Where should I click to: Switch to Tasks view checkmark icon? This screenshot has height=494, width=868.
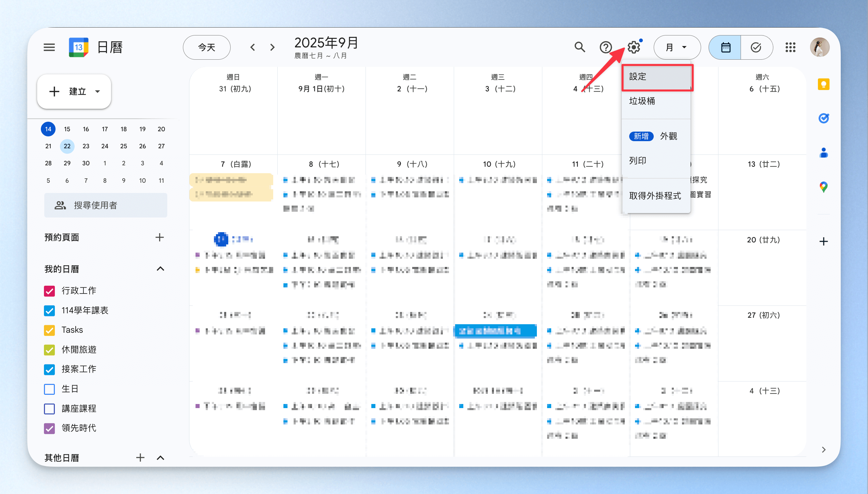pyautogui.click(x=756, y=47)
